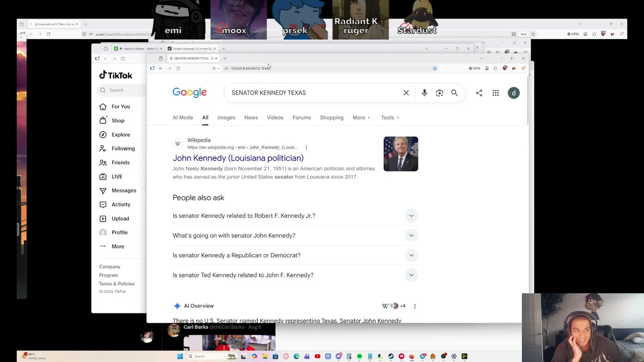Click the Company footer link in TikTok
This screenshot has width=644, height=362.
110,266
